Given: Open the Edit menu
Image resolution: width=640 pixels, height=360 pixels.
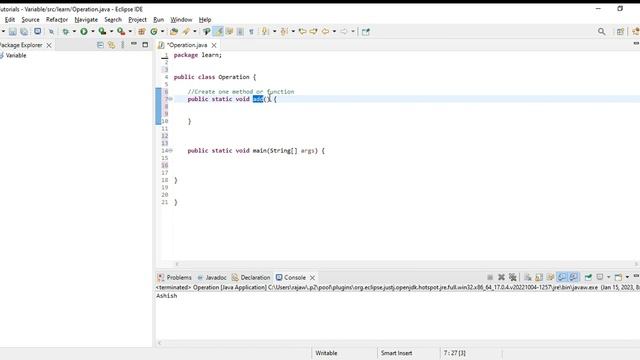Looking at the screenshot, I should 10,20.
